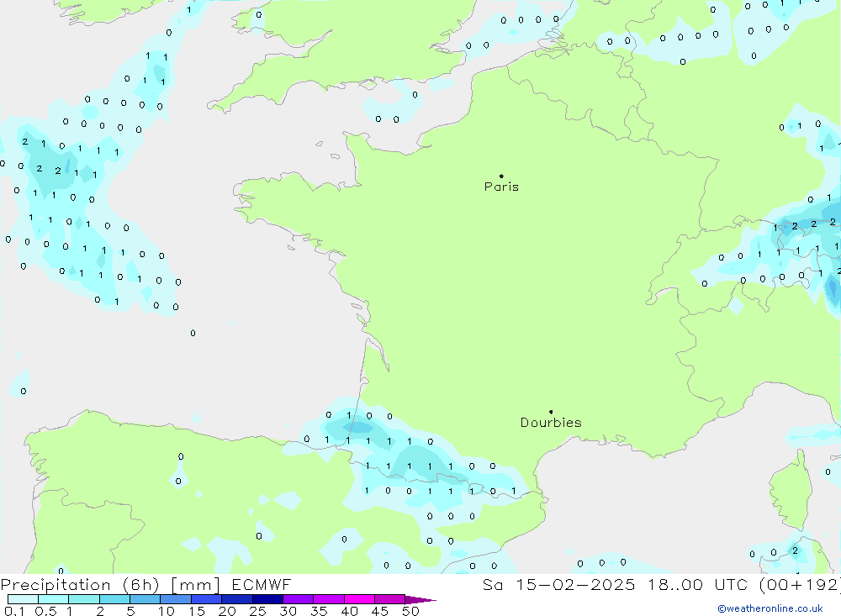Pick the 20–25 mm legend swatch
Image resolution: width=841 pixels, height=616 pixels.
[x=237, y=599]
